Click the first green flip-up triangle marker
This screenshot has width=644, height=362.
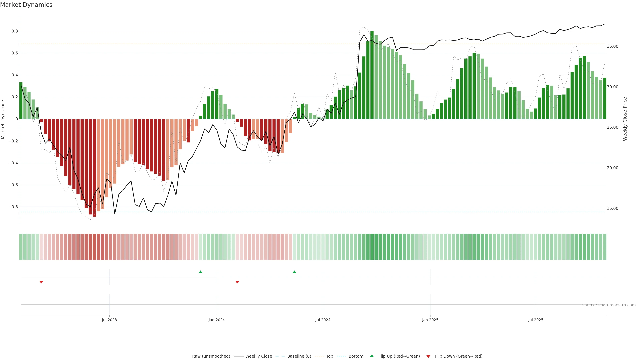201,272
